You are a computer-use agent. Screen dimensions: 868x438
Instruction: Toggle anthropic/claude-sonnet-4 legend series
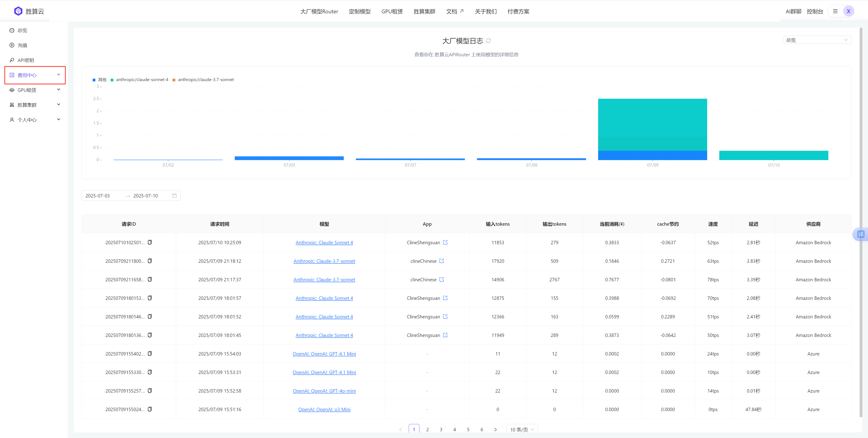[x=139, y=80]
